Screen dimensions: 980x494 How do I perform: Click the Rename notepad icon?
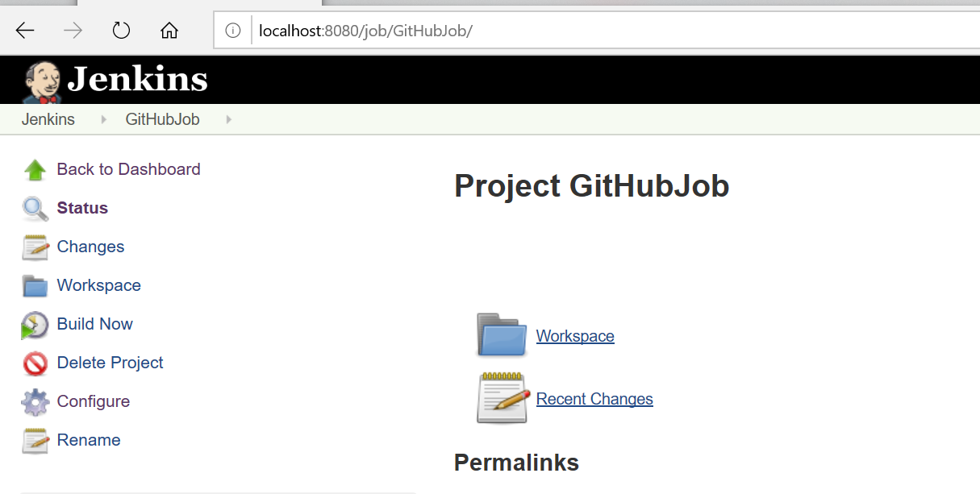pyautogui.click(x=35, y=441)
